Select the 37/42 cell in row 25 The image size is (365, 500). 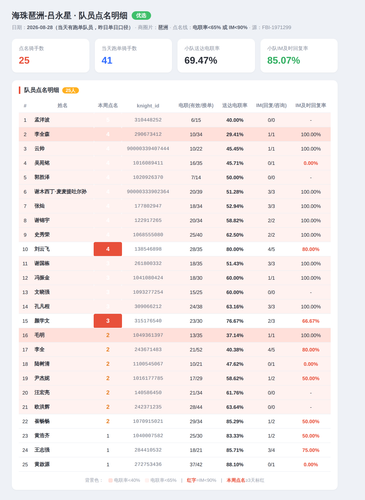[x=196, y=464]
